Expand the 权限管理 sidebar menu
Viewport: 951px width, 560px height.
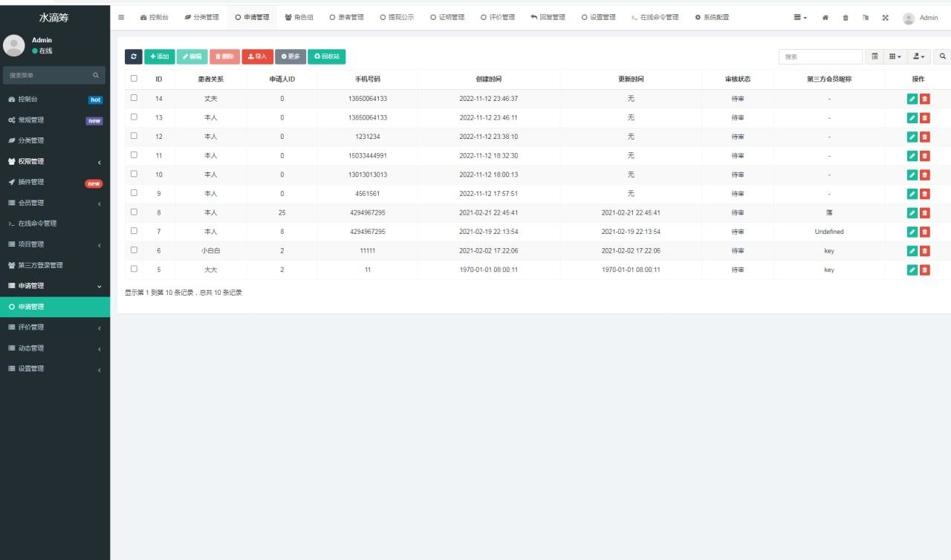[x=55, y=161]
